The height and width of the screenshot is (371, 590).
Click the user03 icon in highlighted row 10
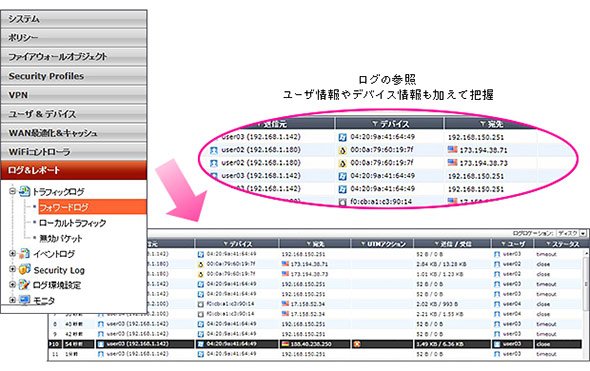tap(497, 344)
